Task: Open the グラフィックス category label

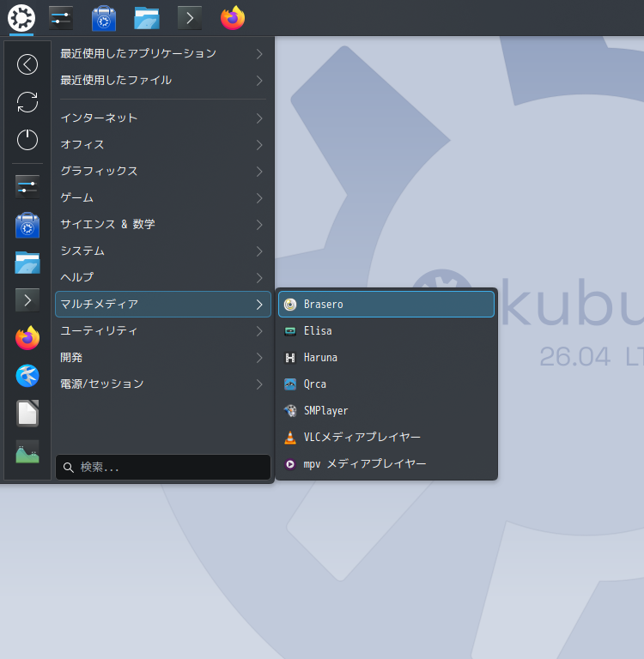Action: coord(99,171)
